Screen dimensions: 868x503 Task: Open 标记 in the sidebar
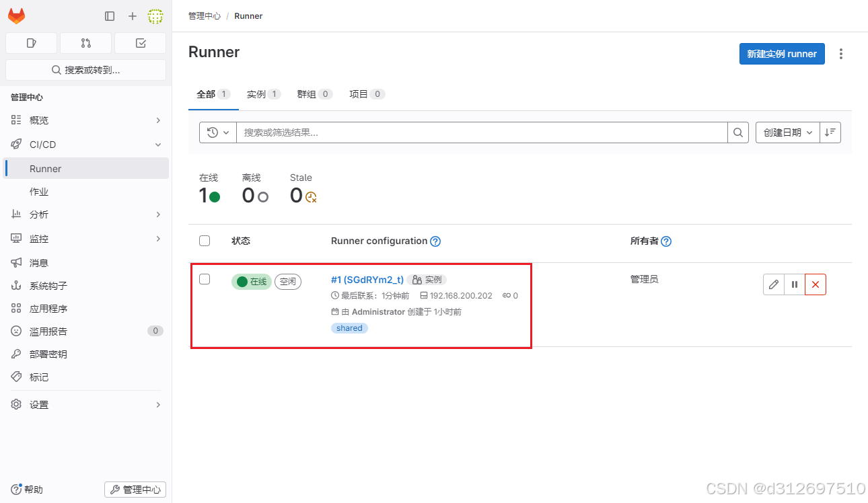point(86,377)
